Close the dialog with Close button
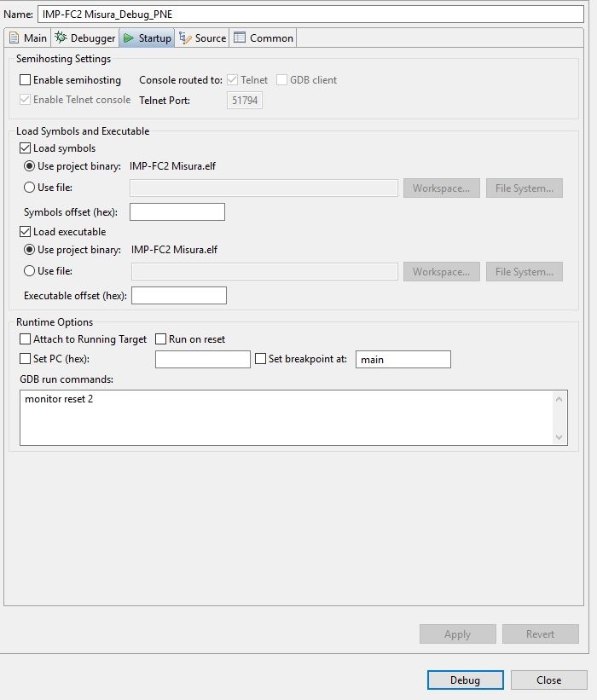The height and width of the screenshot is (700, 597). [548, 680]
